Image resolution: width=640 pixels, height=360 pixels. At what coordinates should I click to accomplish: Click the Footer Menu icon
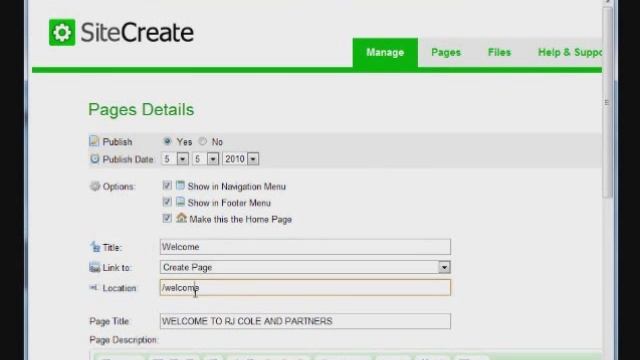click(180, 202)
